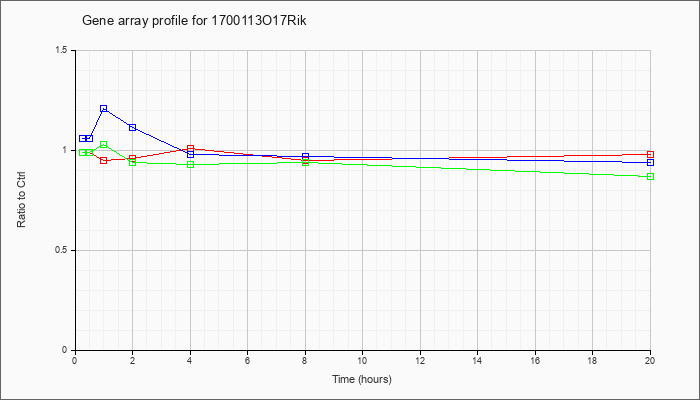The width and height of the screenshot is (700, 400).
Task: Select the x-axis tick label 14
Action: (x=477, y=360)
